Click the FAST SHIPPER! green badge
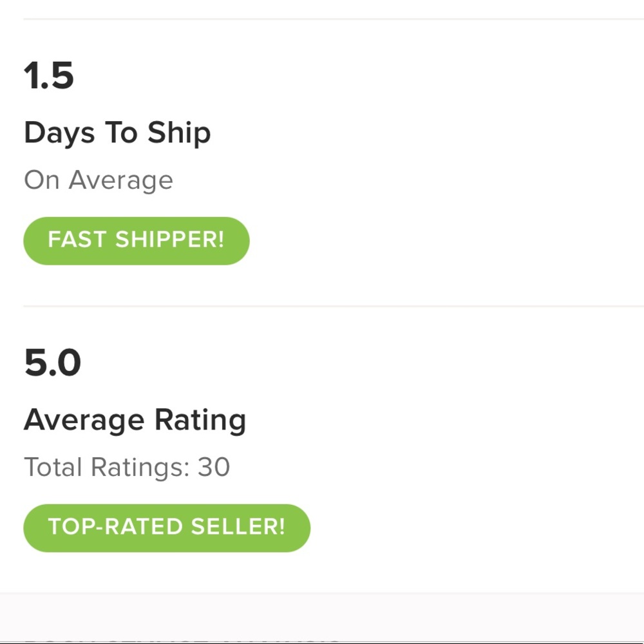 pyautogui.click(x=136, y=240)
